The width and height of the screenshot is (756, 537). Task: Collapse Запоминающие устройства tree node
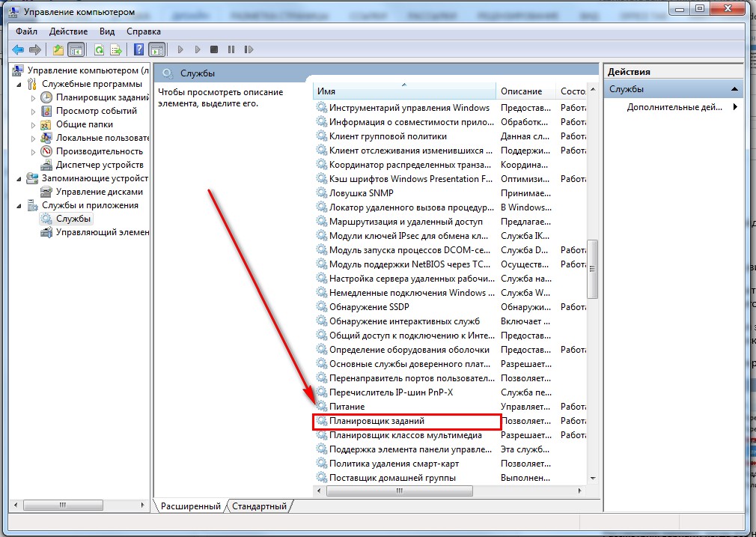tap(19, 179)
